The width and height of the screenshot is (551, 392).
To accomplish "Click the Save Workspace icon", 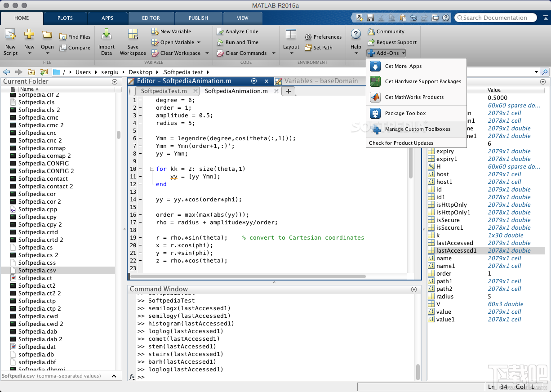I will pos(133,43).
